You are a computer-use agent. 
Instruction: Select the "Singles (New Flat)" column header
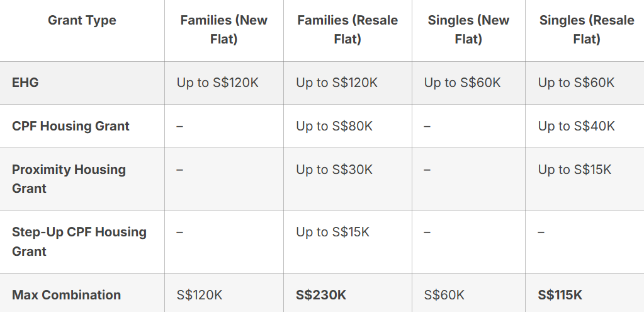click(x=468, y=30)
